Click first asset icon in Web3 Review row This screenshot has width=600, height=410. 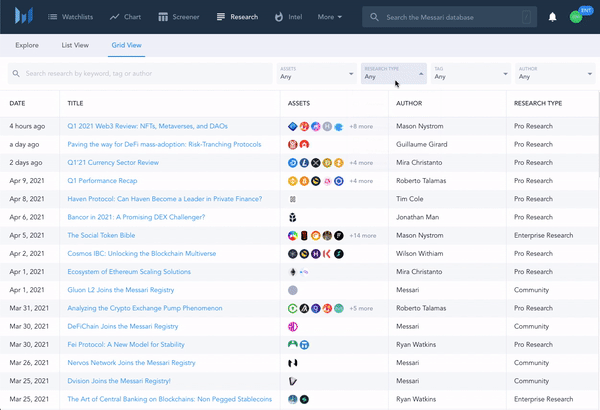(293, 126)
